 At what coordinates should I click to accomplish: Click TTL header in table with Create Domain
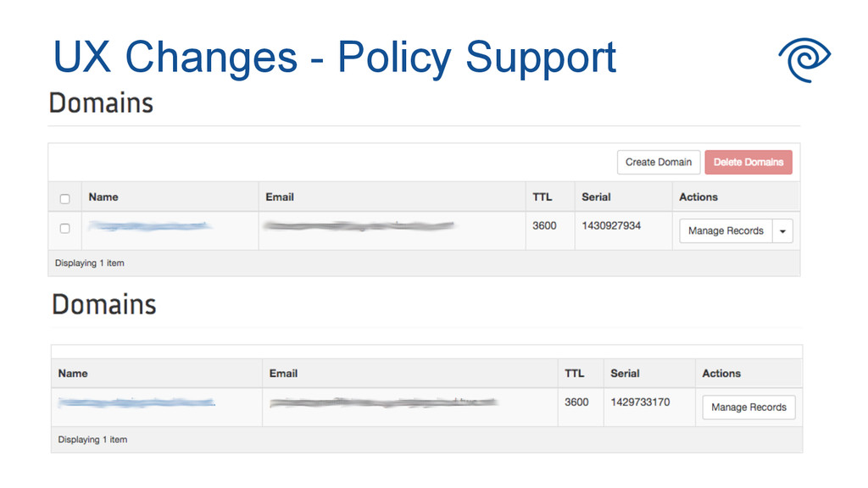[542, 197]
